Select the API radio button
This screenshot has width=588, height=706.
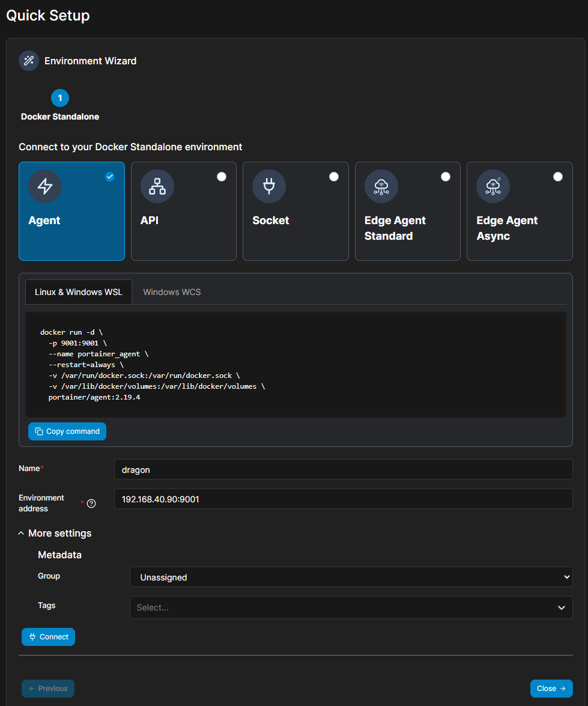tap(222, 177)
